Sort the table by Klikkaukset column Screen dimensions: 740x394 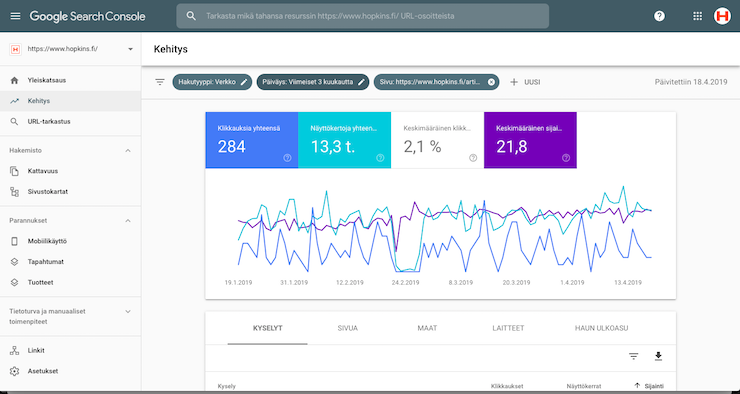pyautogui.click(x=507, y=386)
